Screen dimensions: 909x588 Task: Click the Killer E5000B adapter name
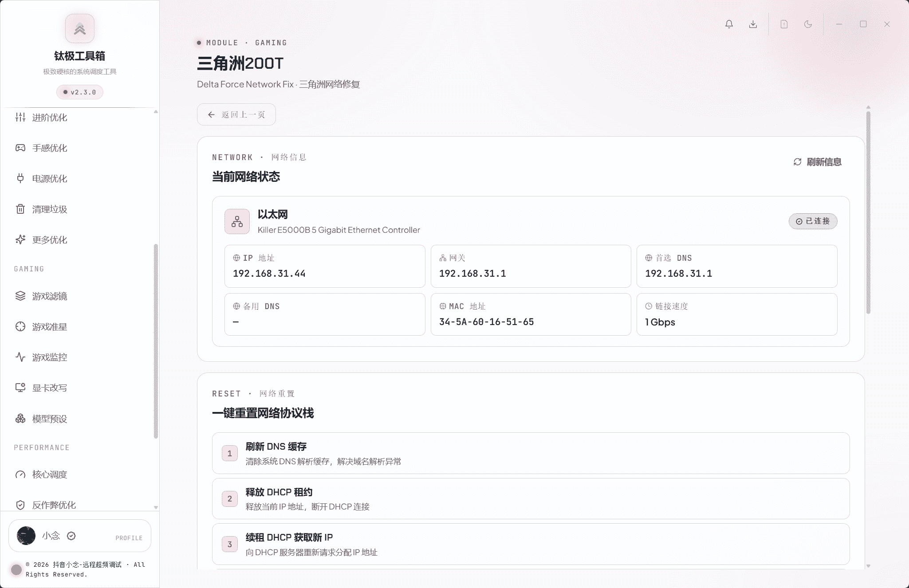click(339, 230)
